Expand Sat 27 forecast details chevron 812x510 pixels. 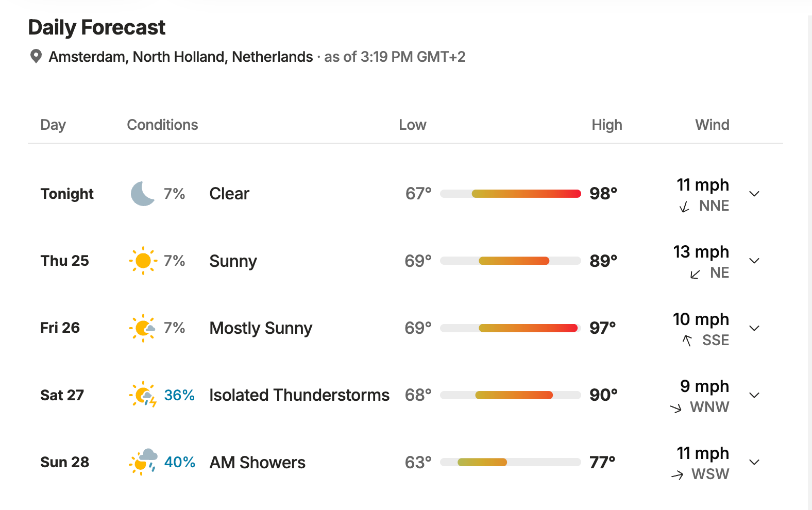(754, 395)
